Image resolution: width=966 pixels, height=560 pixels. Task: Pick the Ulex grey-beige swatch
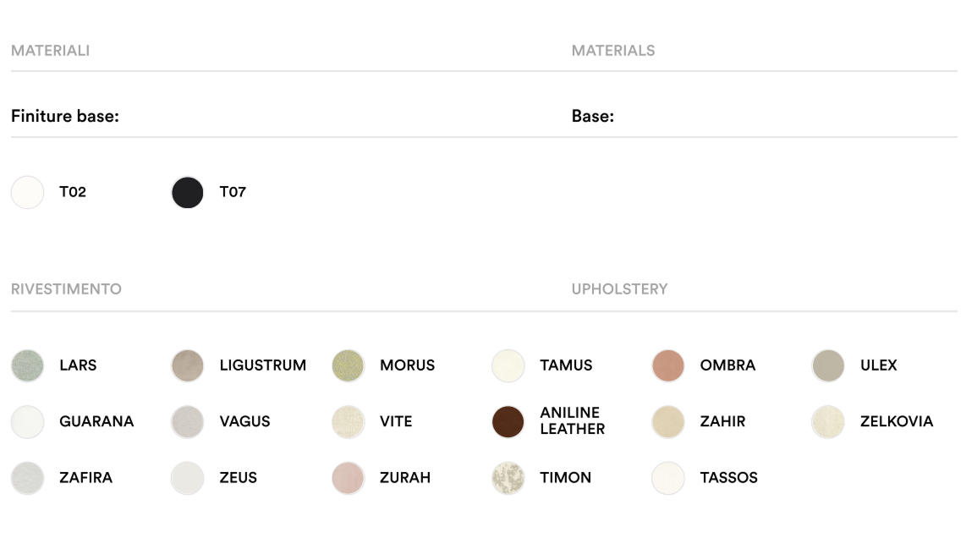[x=828, y=366]
